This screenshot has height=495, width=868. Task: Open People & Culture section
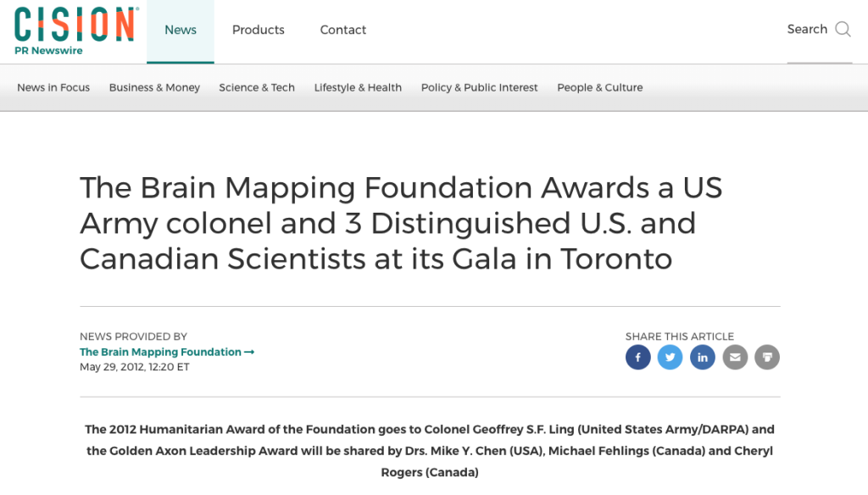pos(600,87)
